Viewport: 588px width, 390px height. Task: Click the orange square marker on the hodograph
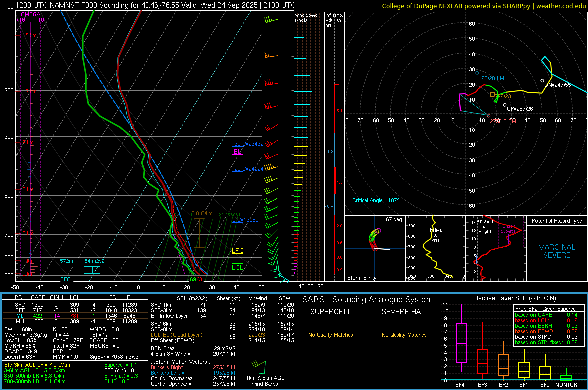pyautogui.click(x=492, y=94)
